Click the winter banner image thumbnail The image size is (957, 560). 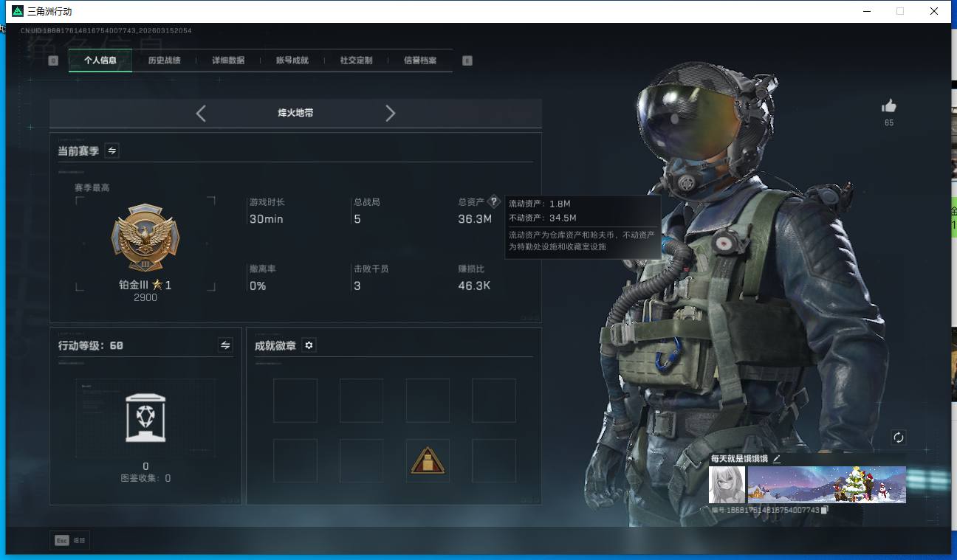point(826,485)
